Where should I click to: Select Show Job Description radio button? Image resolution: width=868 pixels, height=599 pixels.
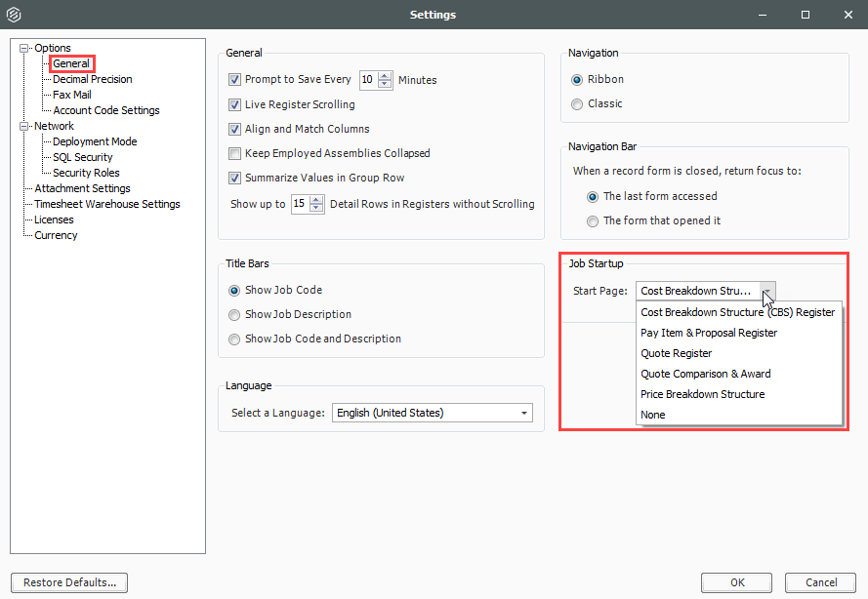(233, 314)
